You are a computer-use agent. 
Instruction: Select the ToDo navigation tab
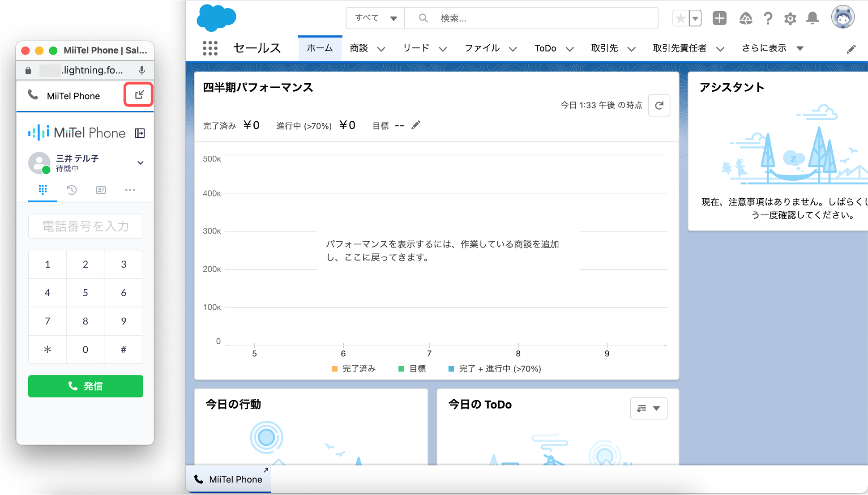tap(546, 48)
